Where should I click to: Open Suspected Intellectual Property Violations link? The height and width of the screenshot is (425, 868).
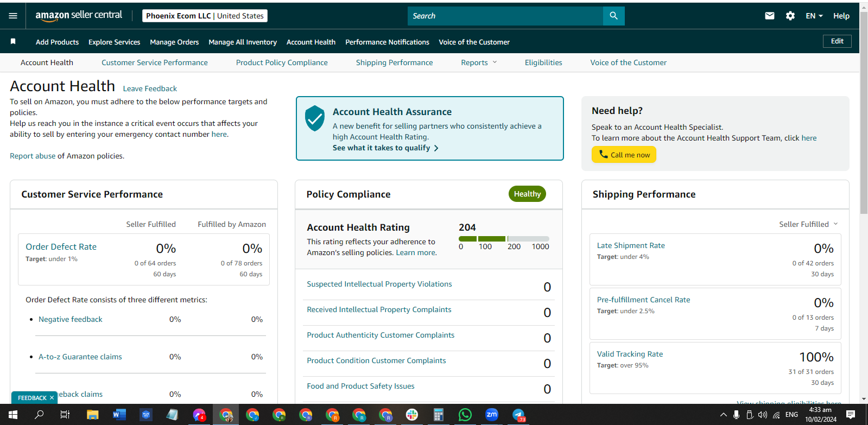379,284
